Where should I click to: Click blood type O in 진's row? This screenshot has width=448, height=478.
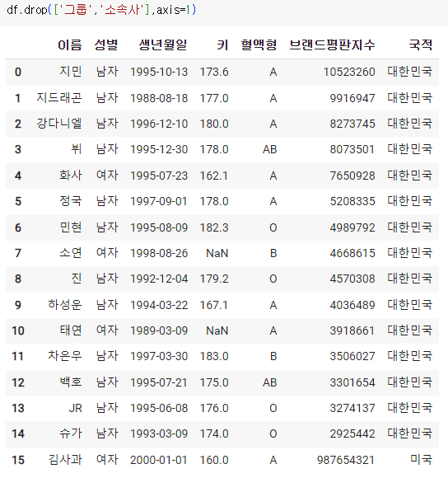(x=273, y=279)
